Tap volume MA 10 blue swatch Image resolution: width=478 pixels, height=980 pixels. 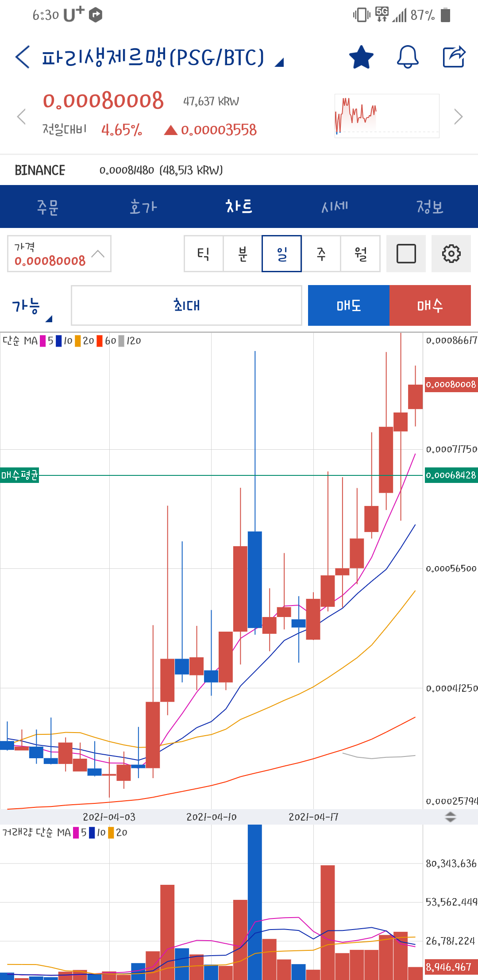click(92, 833)
